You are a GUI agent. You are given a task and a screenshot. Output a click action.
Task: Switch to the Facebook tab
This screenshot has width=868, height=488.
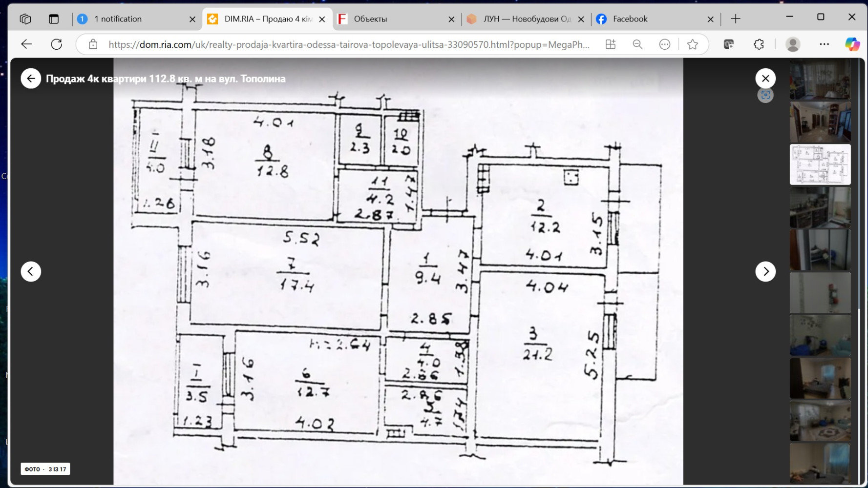click(x=655, y=19)
